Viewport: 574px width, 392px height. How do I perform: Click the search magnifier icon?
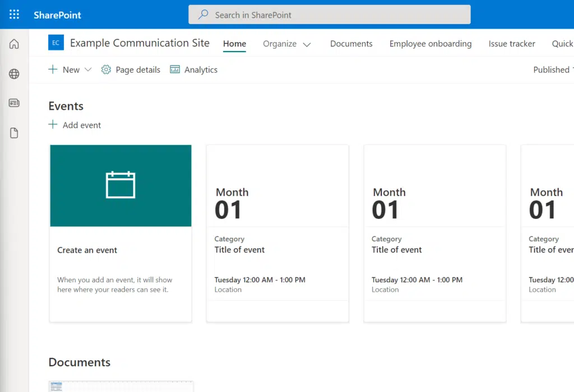[x=203, y=15]
